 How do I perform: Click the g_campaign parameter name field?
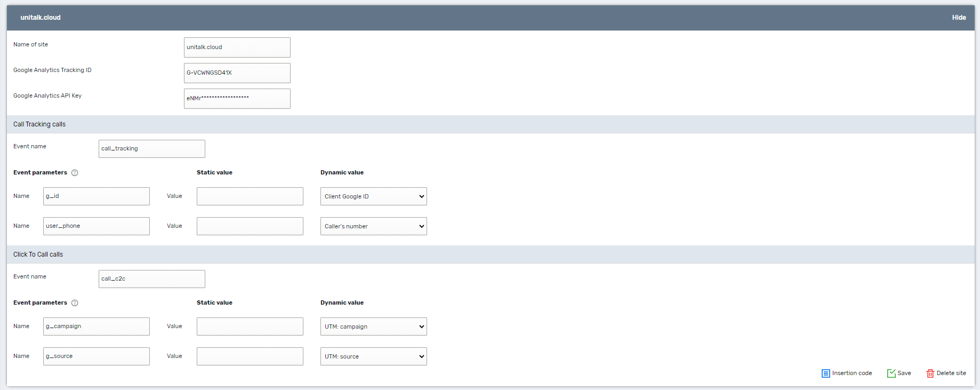coord(96,327)
